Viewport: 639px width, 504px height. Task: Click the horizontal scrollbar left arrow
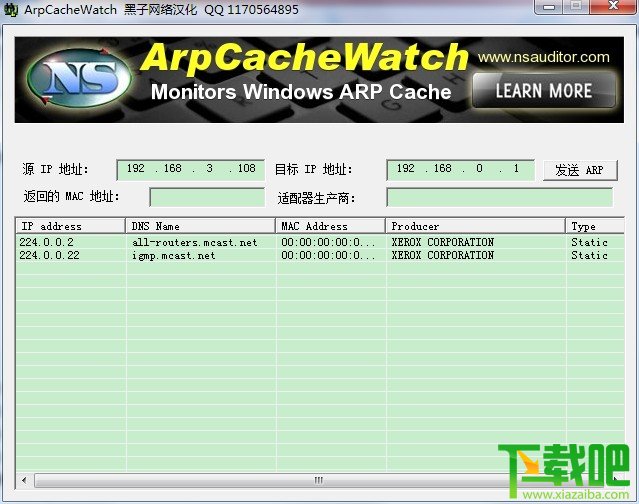tap(24, 480)
